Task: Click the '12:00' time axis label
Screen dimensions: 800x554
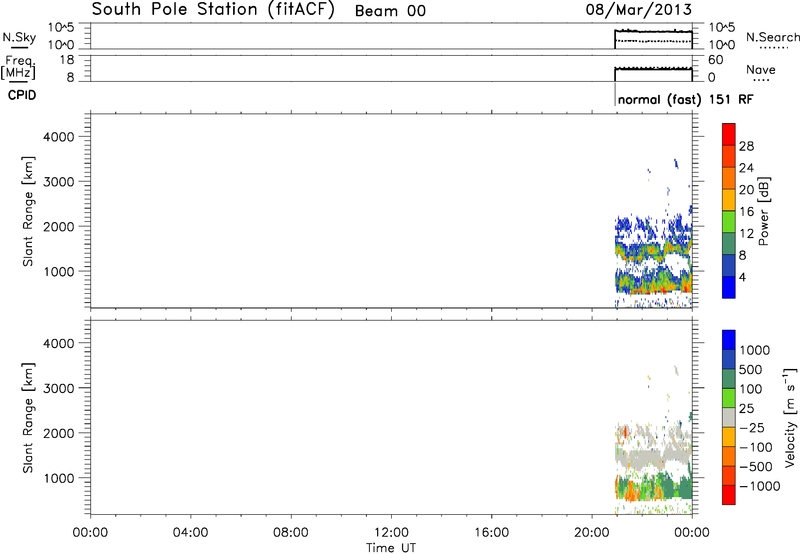Action: click(x=391, y=533)
